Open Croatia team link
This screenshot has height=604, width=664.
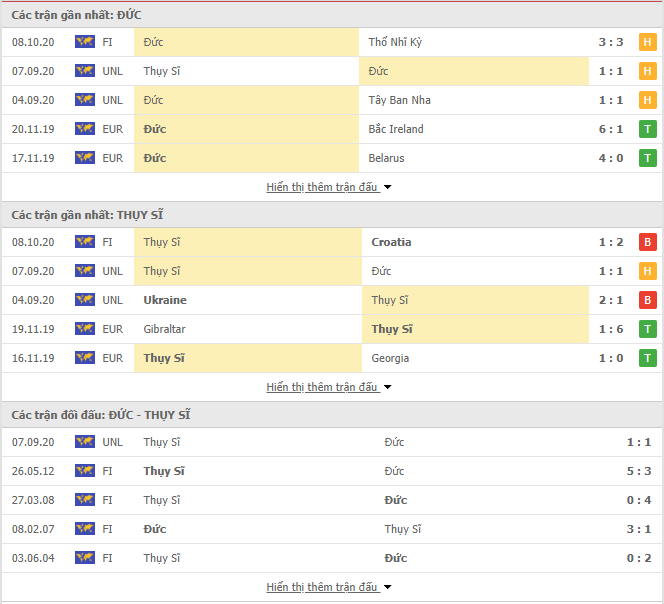[391, 242]
